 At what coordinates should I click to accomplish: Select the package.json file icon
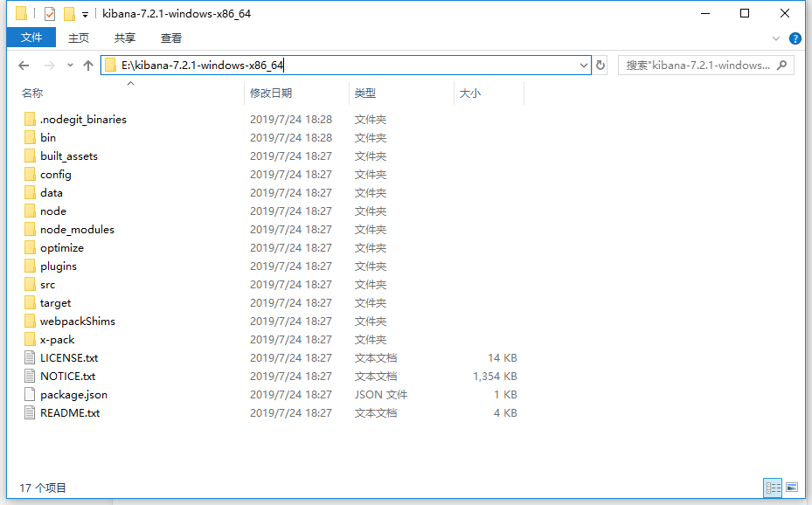[30, 395]
